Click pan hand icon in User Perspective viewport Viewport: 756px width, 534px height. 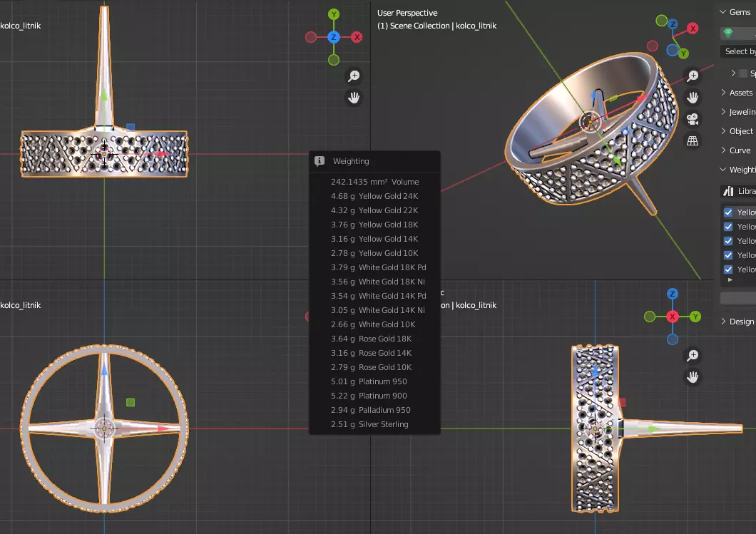pyautogui.click(x=693, y=98)
